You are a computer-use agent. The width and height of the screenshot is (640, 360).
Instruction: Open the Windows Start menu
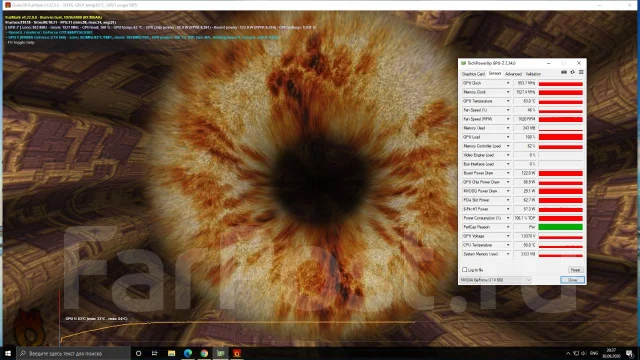[x=8, y=353]
